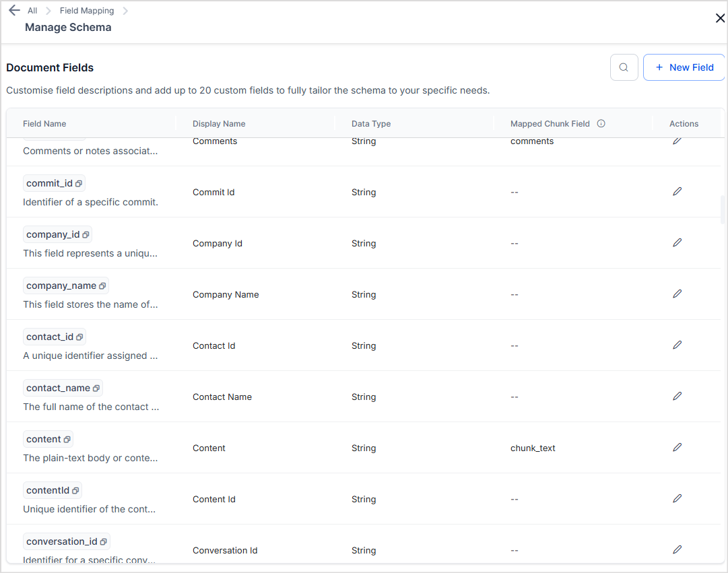
Task: Show info for Mapped Chunk Field
Action: [601, 124]
